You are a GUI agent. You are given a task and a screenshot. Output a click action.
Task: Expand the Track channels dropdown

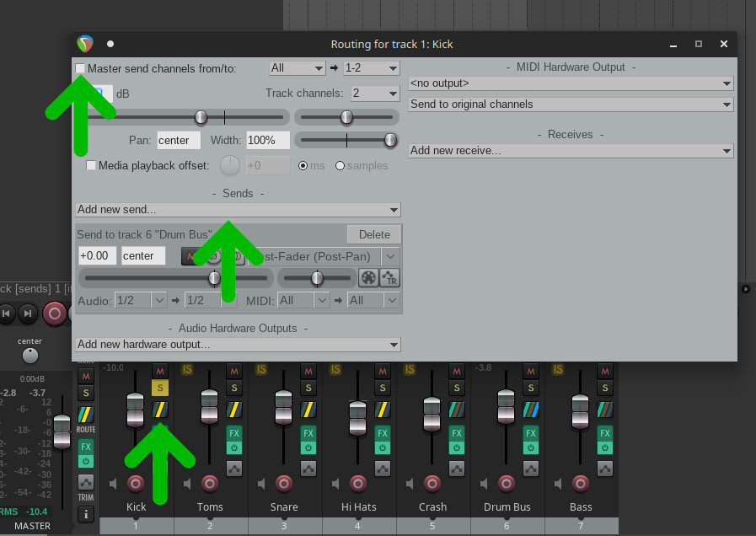374,94
